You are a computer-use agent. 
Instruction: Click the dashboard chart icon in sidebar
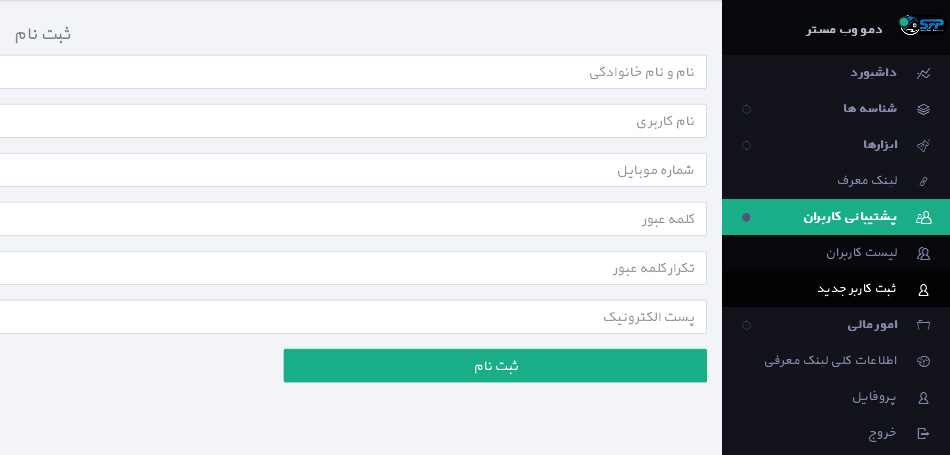coord(923,73)
